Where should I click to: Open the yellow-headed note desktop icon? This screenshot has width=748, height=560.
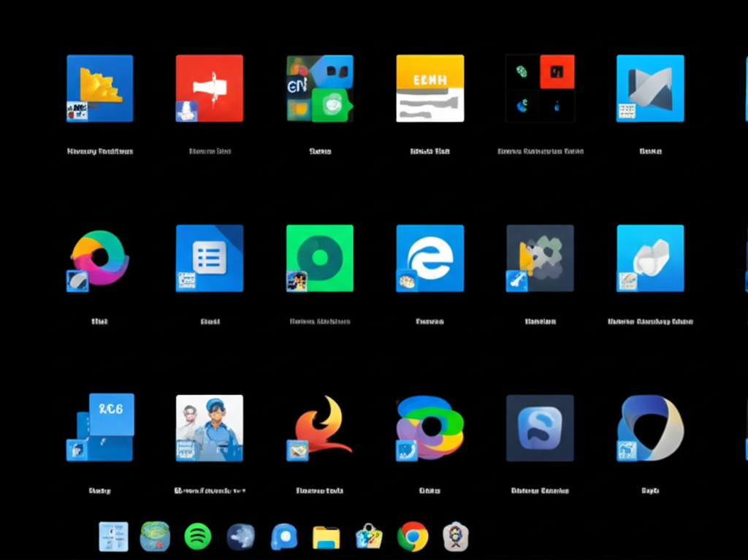coord(430,88)
